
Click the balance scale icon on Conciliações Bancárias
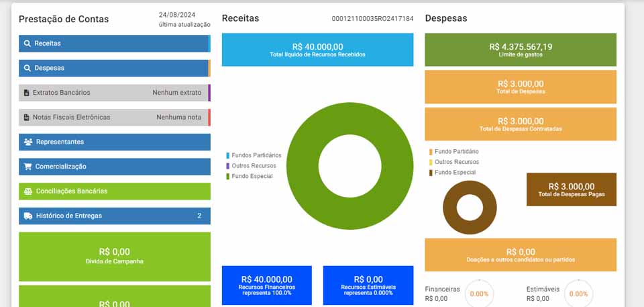pyautogui.click(x=28, y=191)
